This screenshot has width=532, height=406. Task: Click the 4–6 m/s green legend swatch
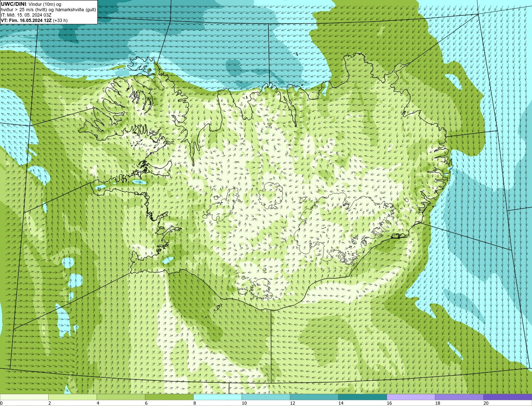121,397
